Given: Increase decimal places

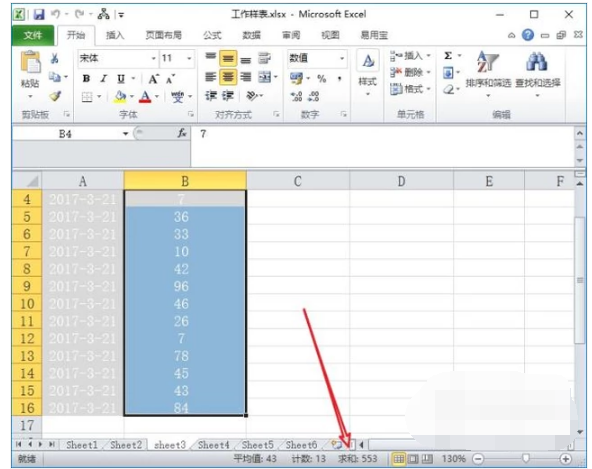Looking at the screenshot, I should click(x=296, y=97).
